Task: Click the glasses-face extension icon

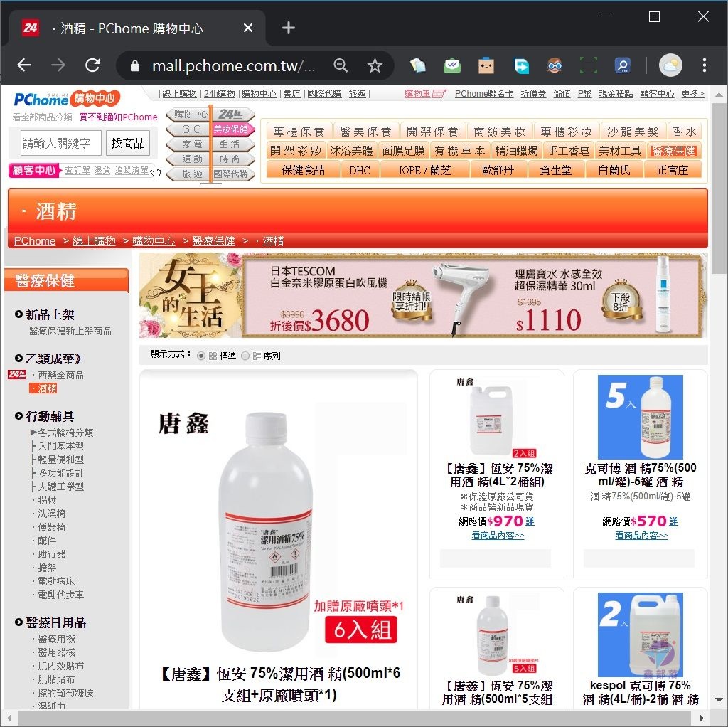Action: click(x=555, y=65)
